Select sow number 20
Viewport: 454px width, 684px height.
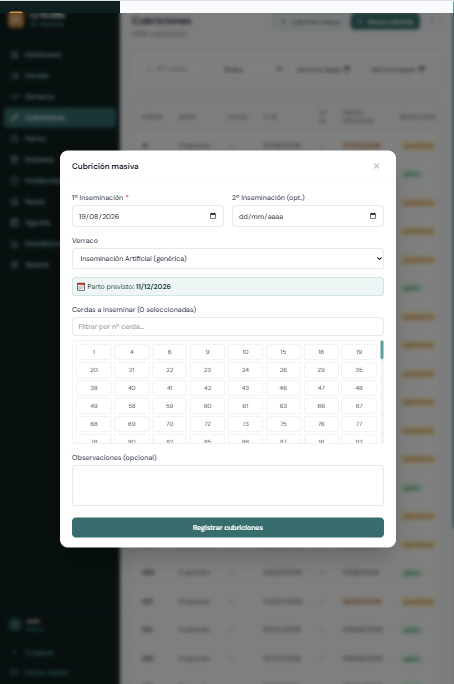(x=94, y=370)
